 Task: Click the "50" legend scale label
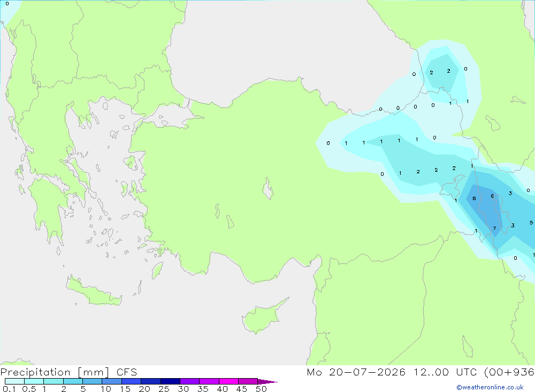[x=262, y=389]
